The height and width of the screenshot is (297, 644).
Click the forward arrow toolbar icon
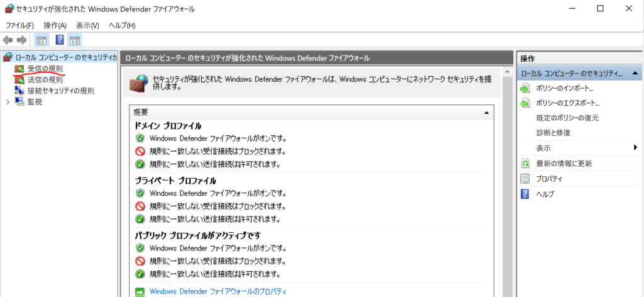coord(22,40)
